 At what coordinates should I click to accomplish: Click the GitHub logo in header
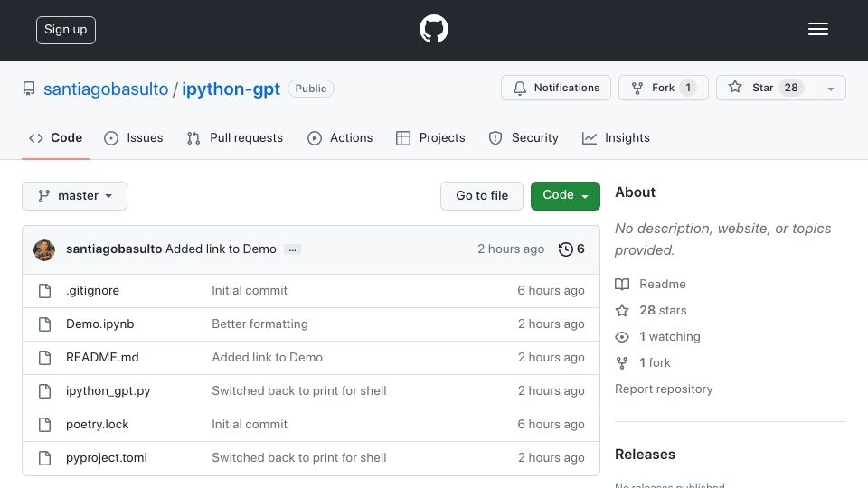tap(433, 29)
